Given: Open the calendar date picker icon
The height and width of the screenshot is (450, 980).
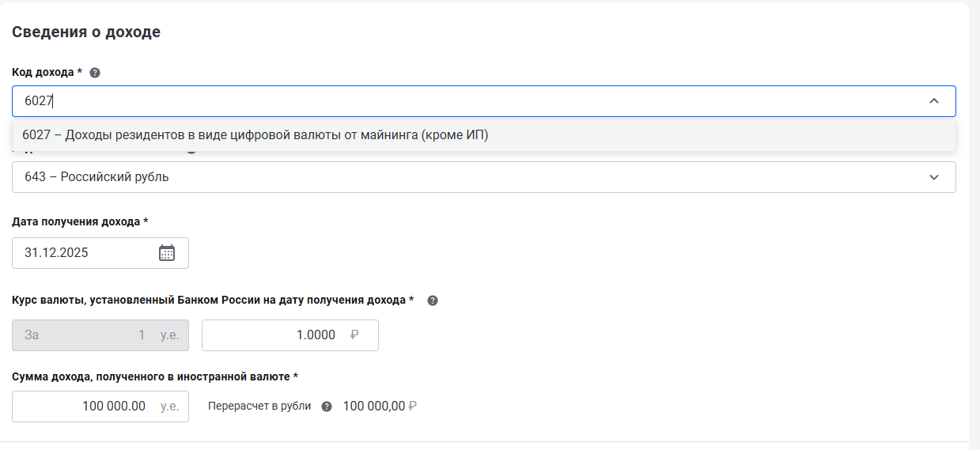Looking at the screenshot, I should coord(167,253).
